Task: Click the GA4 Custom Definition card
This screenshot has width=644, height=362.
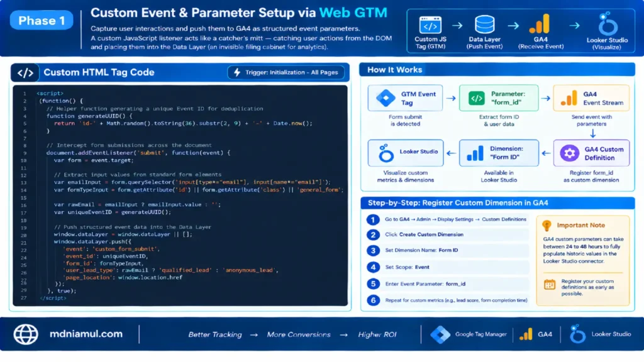Action: [591, 153]
